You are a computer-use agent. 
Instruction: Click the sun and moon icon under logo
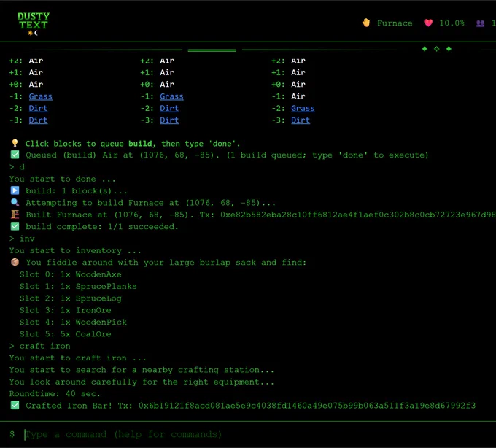click(x=33, y=33)
